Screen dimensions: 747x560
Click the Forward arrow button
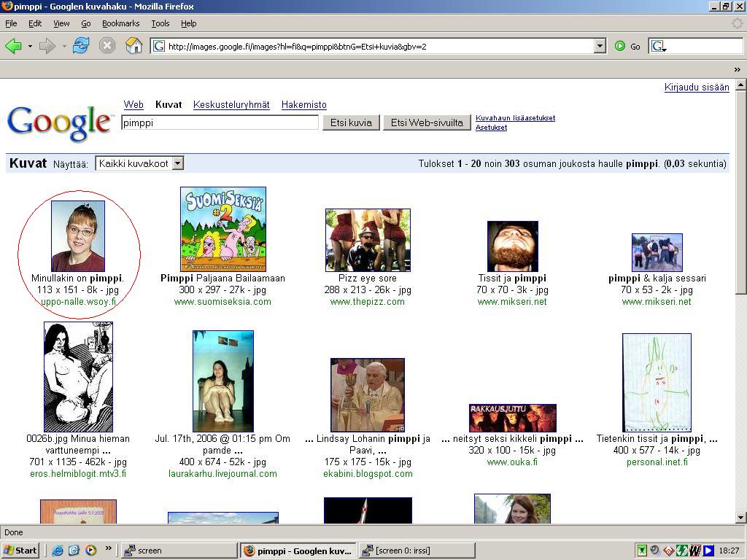tap(47, 46)
